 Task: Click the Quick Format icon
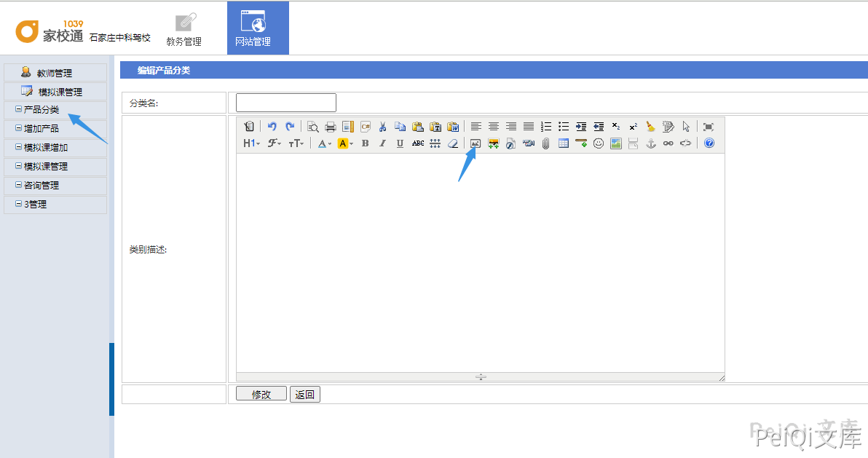pos(668,126)
